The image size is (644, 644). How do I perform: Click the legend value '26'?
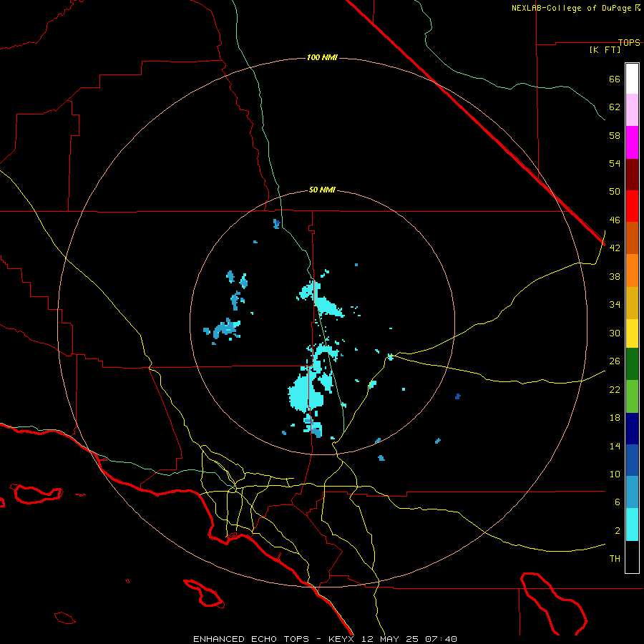(x=615, y=361)
